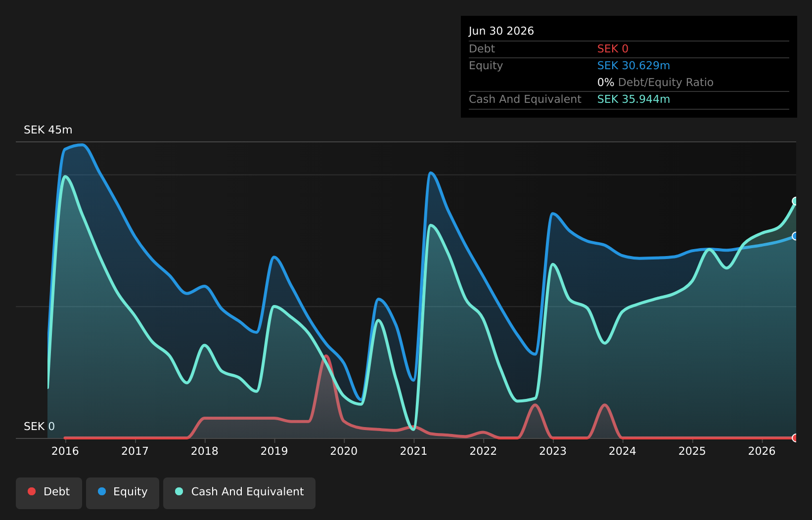812x520 pixels.
Task: Click the Equity row label in tooltip
Action: coord(486,66)
